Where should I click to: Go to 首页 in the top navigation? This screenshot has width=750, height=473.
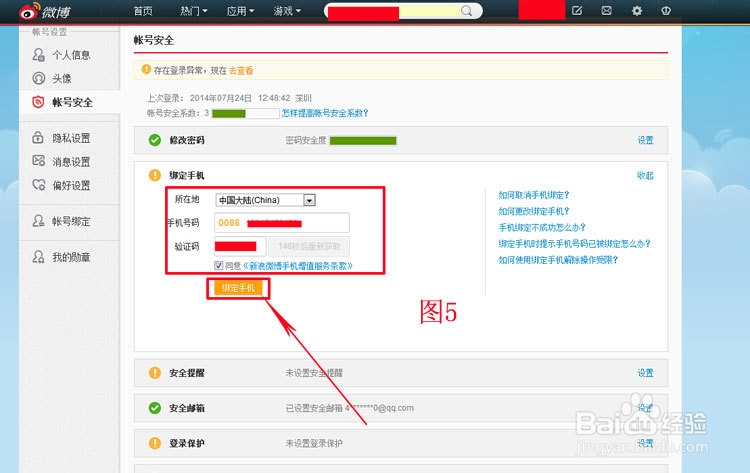point(143,11)
